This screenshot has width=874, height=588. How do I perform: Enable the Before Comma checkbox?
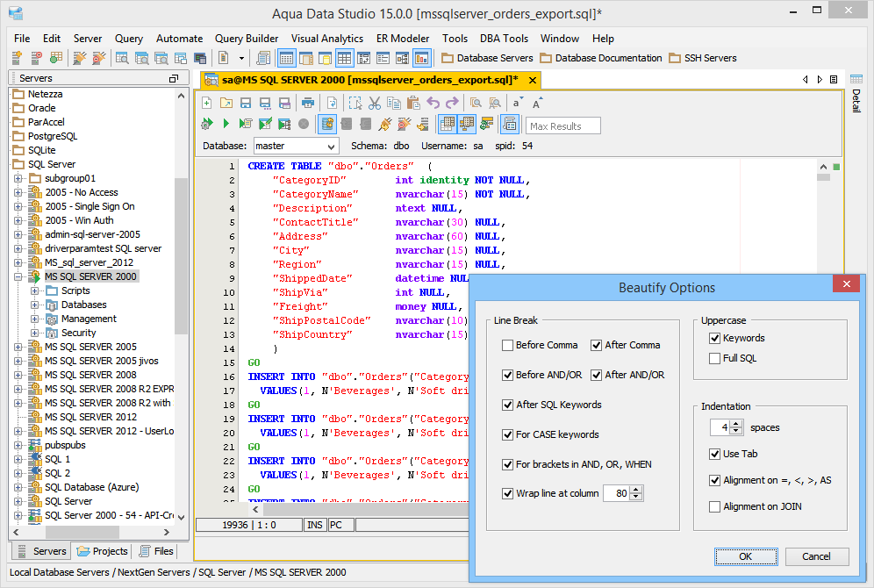(508, 346)
